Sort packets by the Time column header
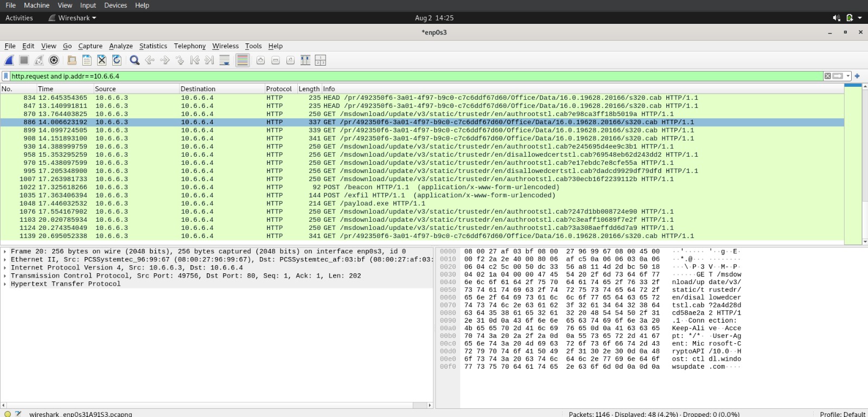Screen dimensions: 868x417 click(64, 89)
